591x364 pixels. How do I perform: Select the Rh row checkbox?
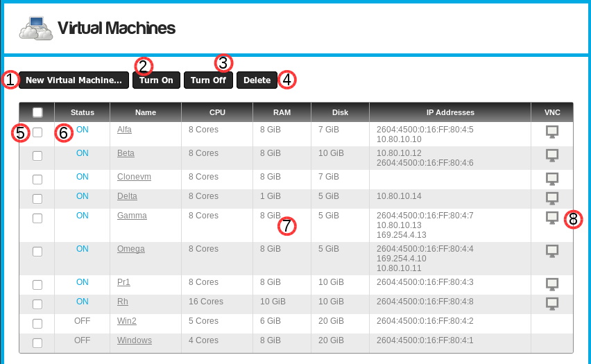click(37, 304)
